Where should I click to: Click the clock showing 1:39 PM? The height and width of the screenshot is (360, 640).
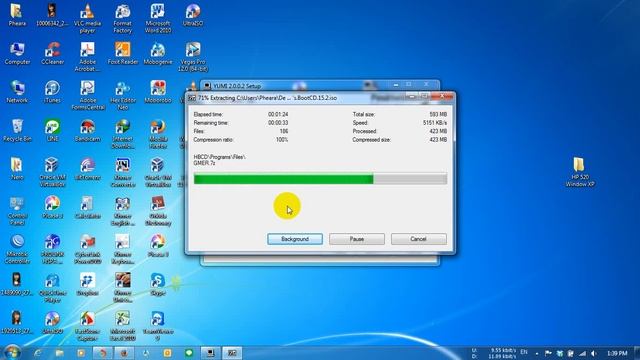617,353
